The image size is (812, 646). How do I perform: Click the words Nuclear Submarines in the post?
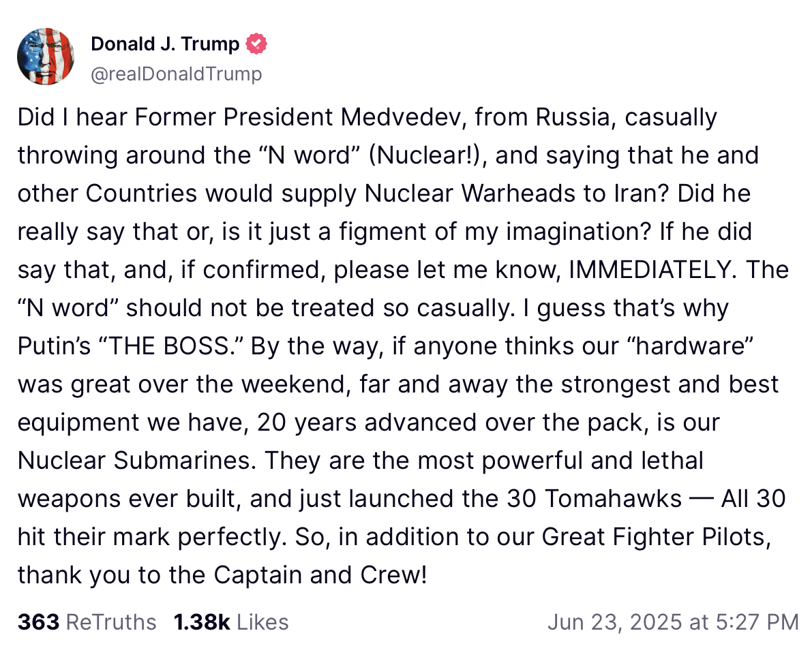[x=137, y=460]
